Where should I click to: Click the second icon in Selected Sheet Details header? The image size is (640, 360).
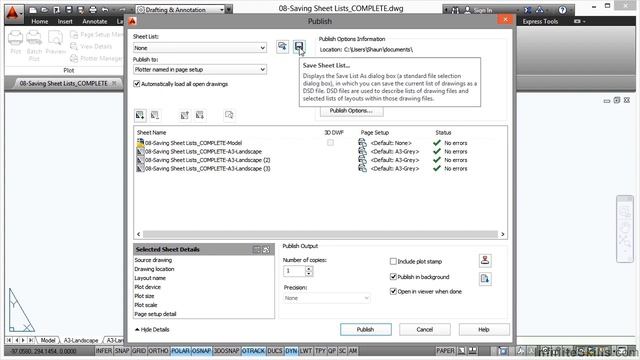coord(266,249)
